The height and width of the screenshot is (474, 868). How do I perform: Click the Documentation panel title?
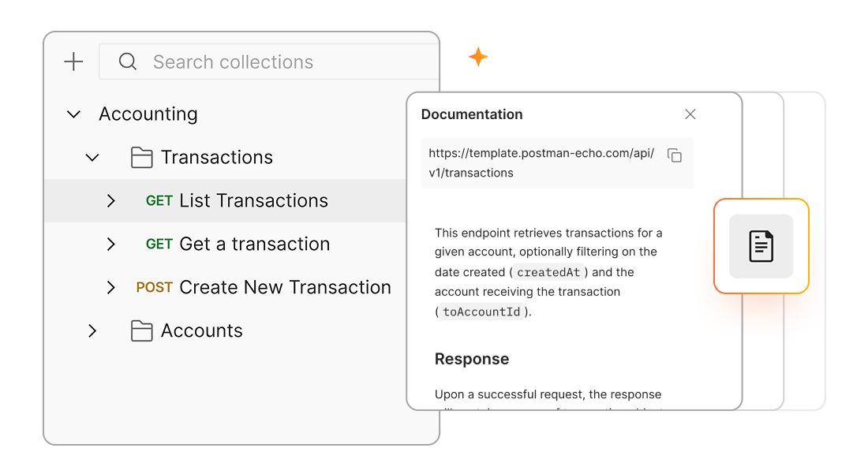(472, 114)
